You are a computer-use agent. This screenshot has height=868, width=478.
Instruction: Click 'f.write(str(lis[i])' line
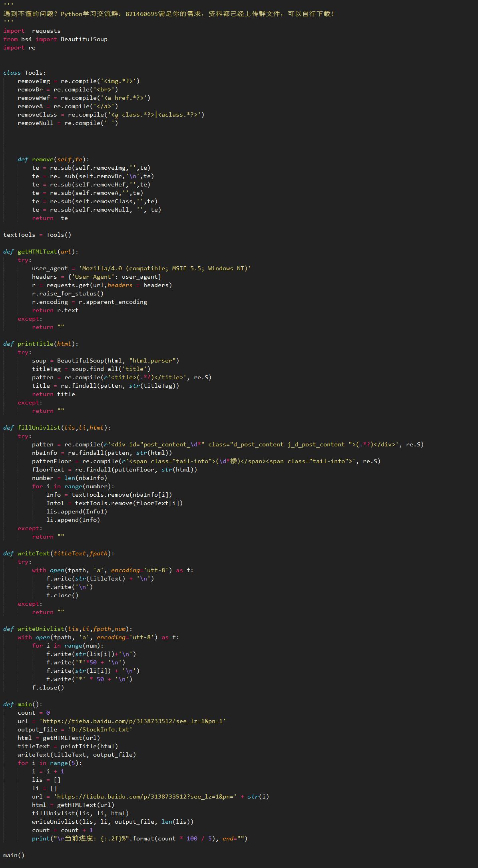click(91, 654)
